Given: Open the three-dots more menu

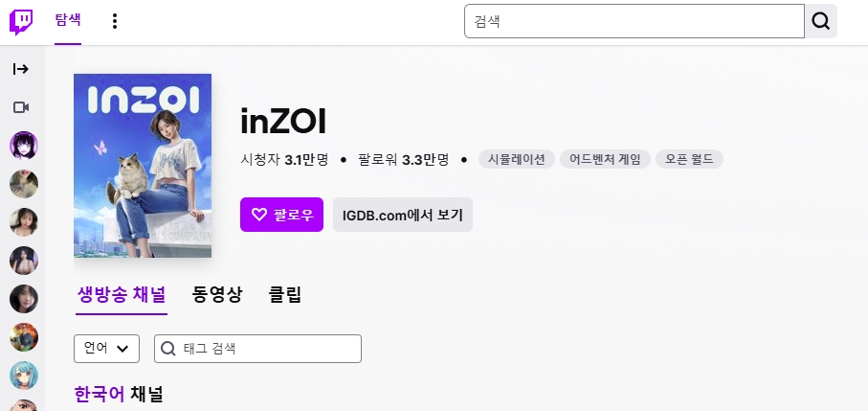Looking at the screenshot, I should (x=115, y=21).
